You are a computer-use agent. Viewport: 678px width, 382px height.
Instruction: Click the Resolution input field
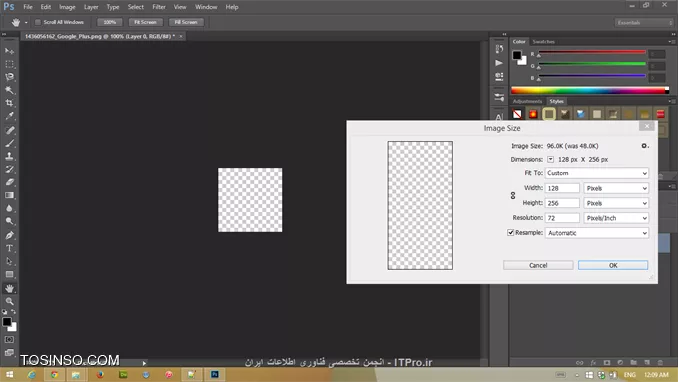click(562, 218)
